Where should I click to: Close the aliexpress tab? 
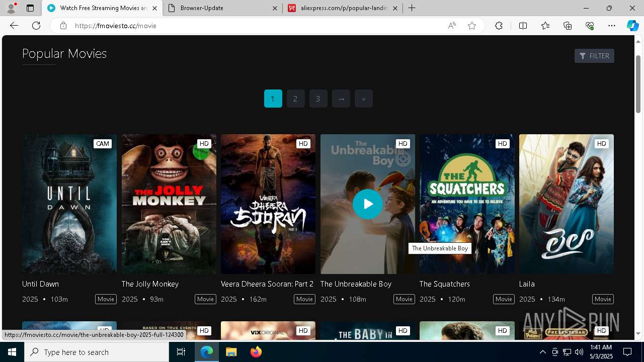[x=395, y=8]
